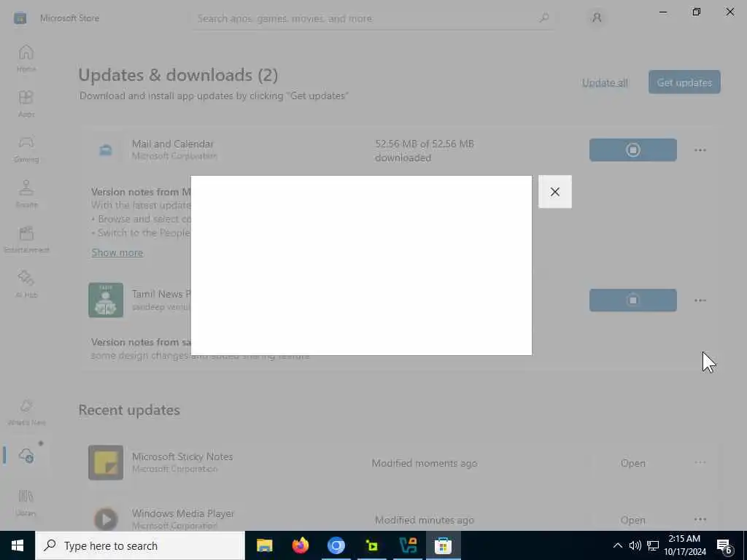Open the Library section in sidebar

[26, 502]
